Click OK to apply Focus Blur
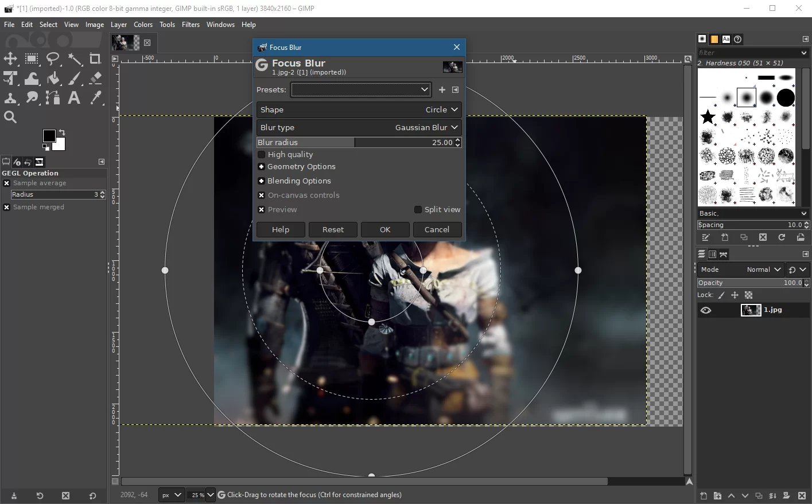Image resolution: width=812 pixels, height=504 pixels. coord(385,229)
